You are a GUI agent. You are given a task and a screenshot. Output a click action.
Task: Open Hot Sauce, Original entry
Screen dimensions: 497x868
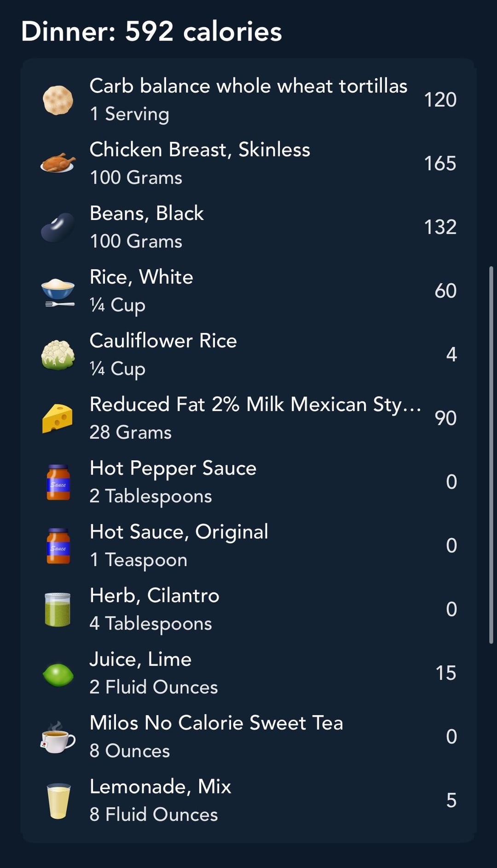[x=248, y=546]
